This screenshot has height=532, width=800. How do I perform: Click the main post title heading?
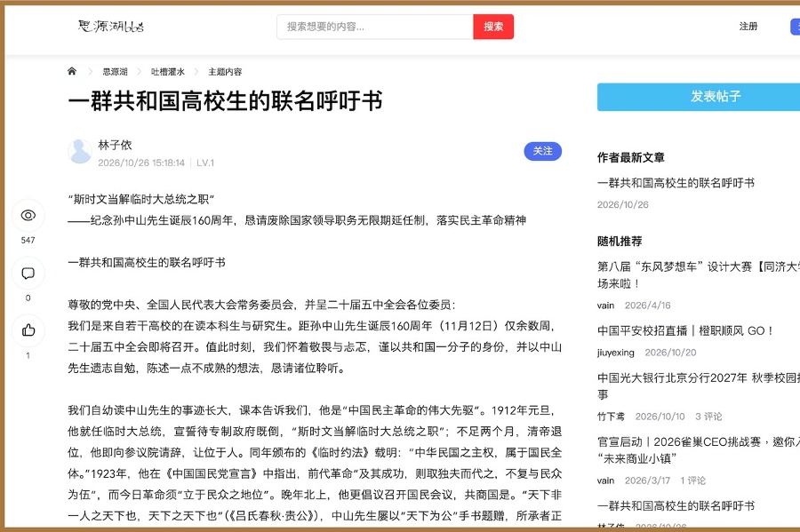click(x=225, y=100)
